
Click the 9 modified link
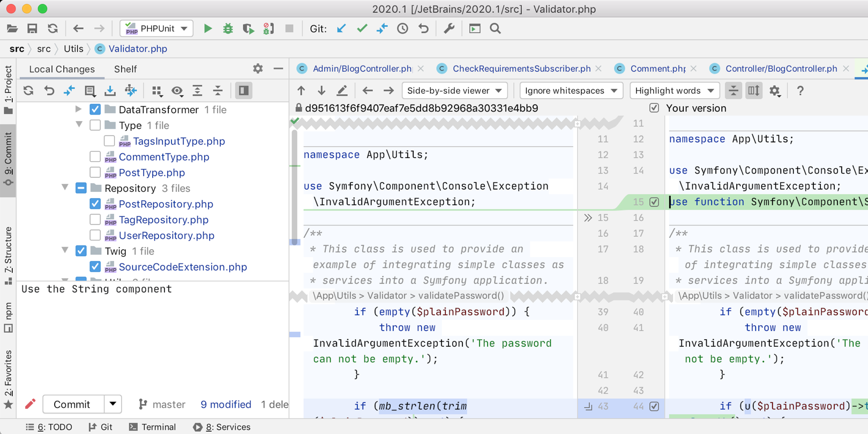[226, 405]
